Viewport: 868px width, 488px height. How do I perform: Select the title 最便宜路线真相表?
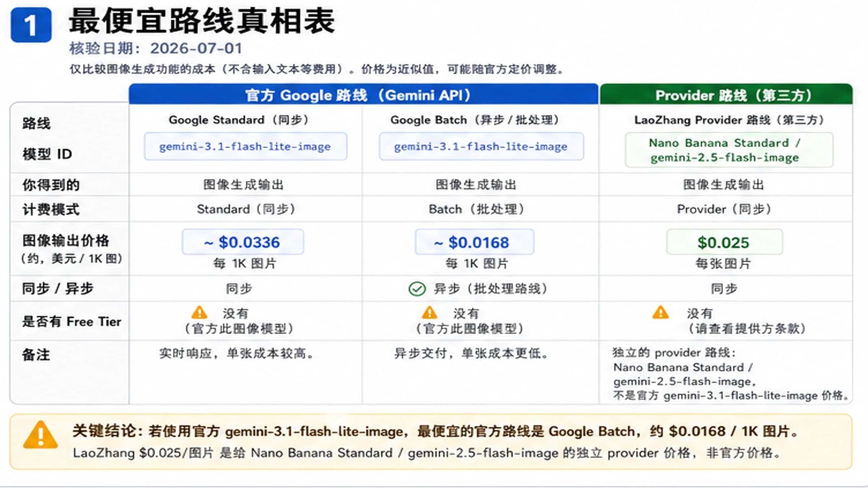click(x=202, y=21)
